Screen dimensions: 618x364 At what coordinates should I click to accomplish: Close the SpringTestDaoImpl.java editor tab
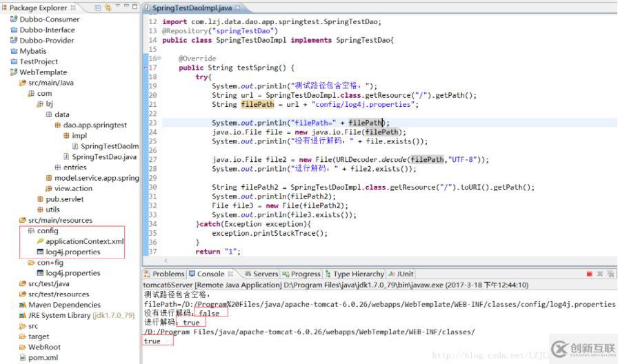[239, 8]
